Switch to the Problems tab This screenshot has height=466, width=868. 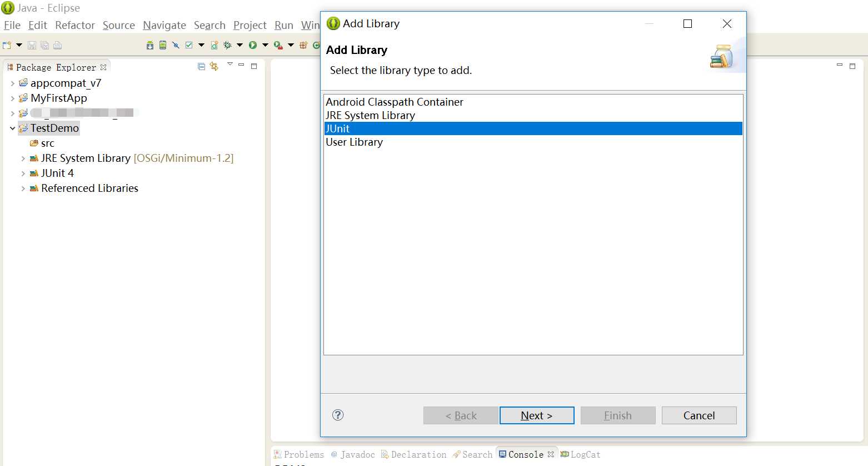pos(299,455)
